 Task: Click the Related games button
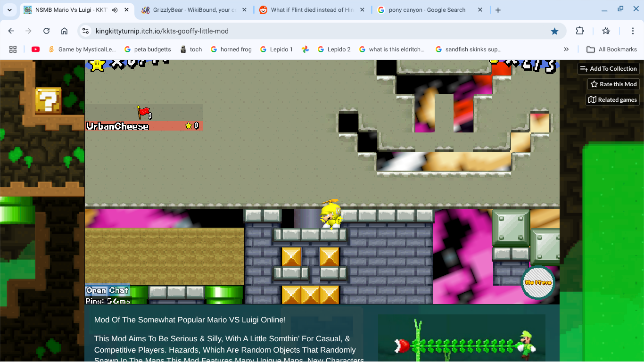(x=612, y=100)
